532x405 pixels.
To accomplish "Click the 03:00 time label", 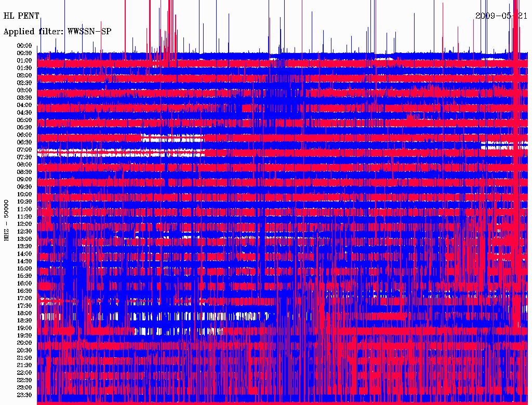I will point(24,90).
